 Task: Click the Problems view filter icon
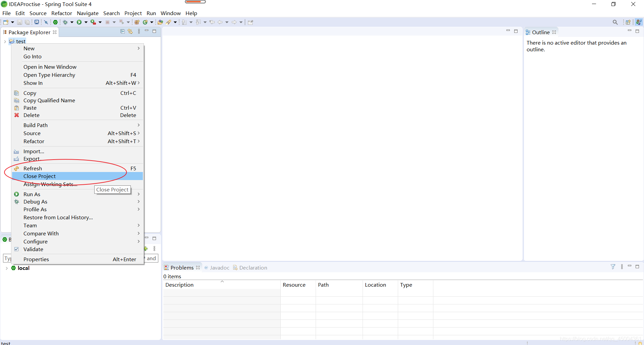(613, 267)
